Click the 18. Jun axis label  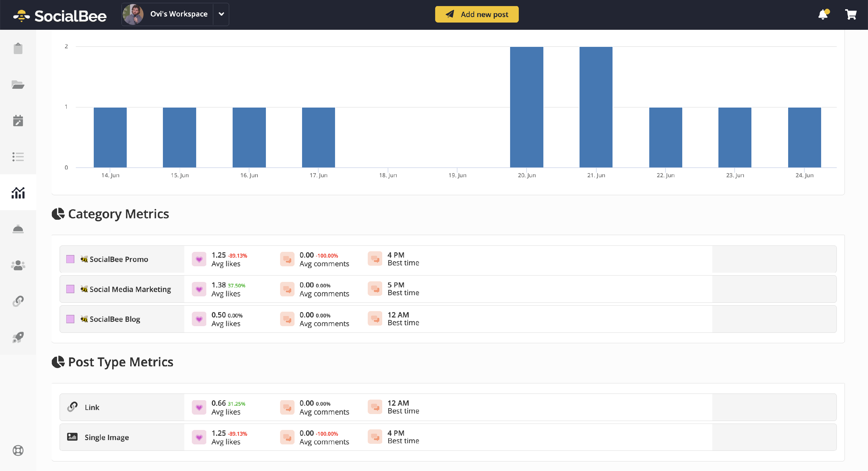388,175
